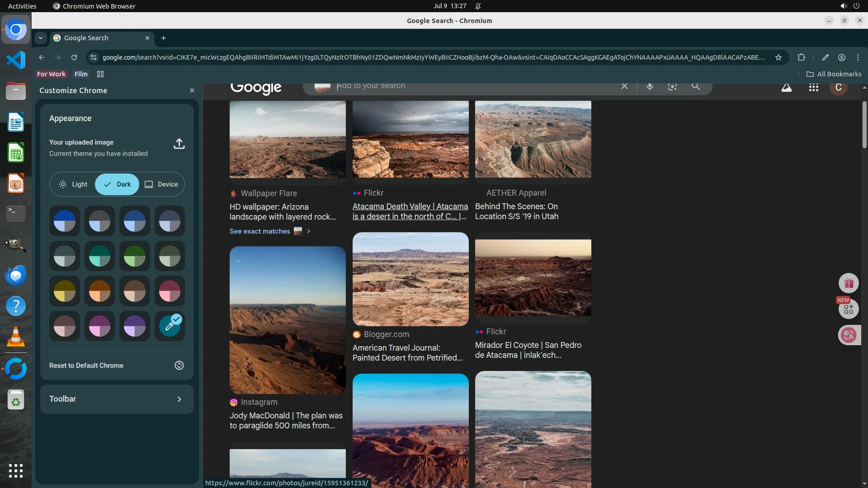
Task: Open the For Work bookmark folder
Action: click(x=51, y=74)
